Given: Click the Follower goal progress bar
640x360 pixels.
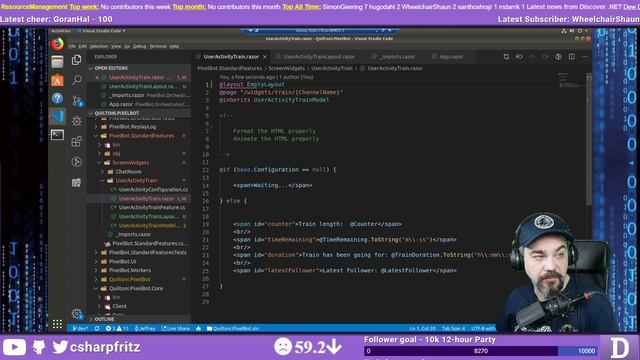Looking at the screenshot, I should coord(481,351).
